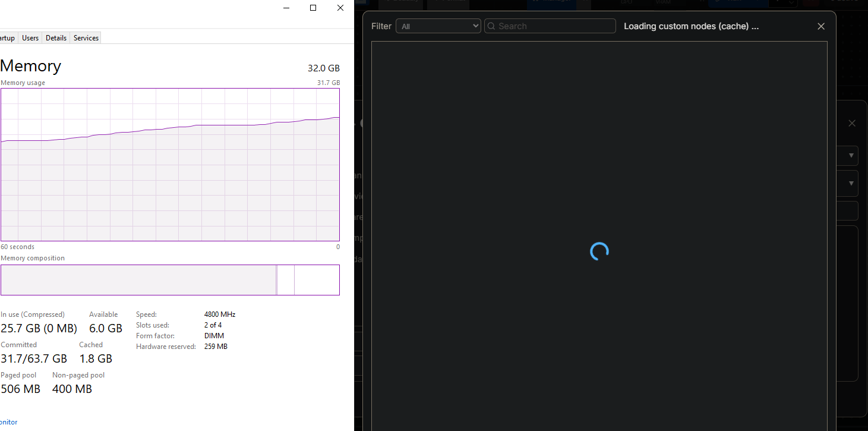Click the Available value 6.0 GB
Screen dimensions: 868x431
click(106, 328)
